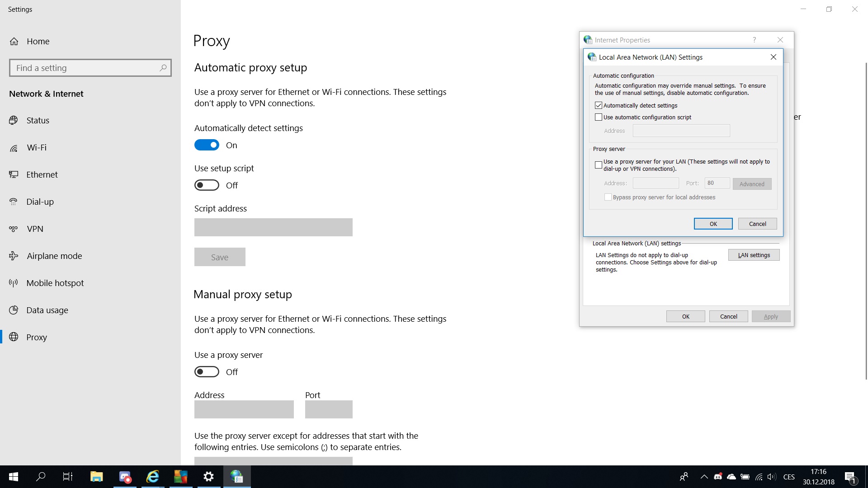Open File Explorer from the taskbar
This screenshot has width=868, height=488.
(96, 477)
